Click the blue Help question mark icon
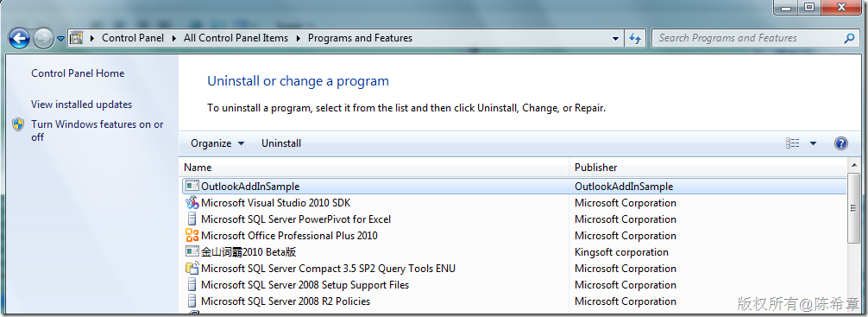 [x=841, y=143]
